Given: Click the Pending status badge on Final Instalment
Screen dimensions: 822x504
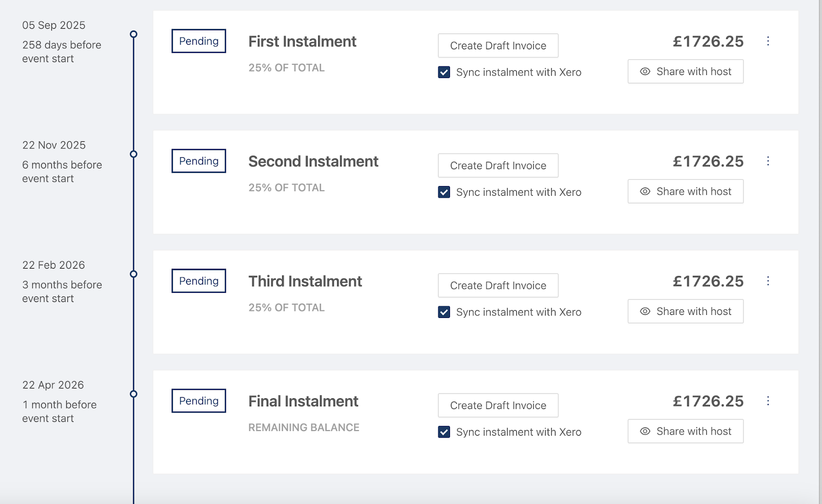Looking at the screenshot, I should point(199,401).
